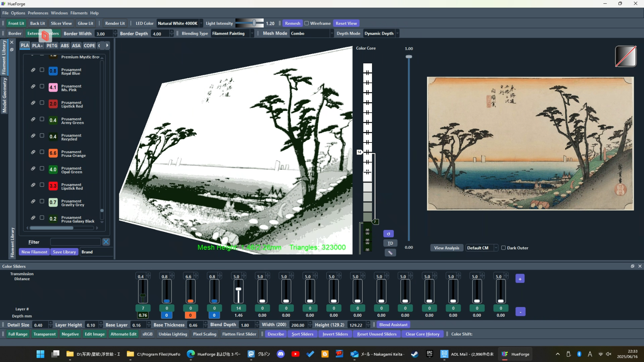This screenshot has width=644, height=362.
Task: Click link icon beside Prusament Recycled
Action: coord(33,136)
